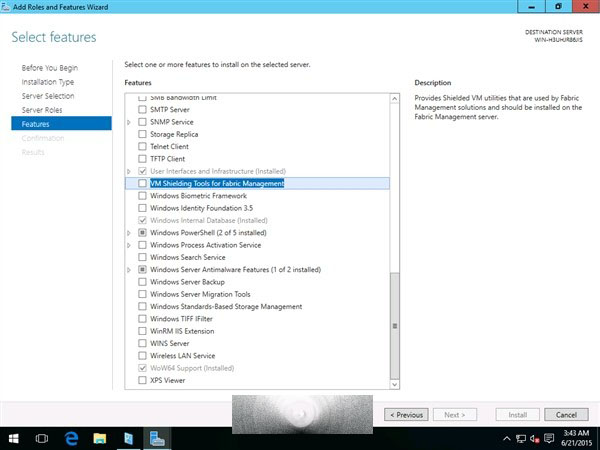The height and width of the screenshot is (450, 600).
Task: Open the Action Center notifications icon
Action: coord(549,439)
